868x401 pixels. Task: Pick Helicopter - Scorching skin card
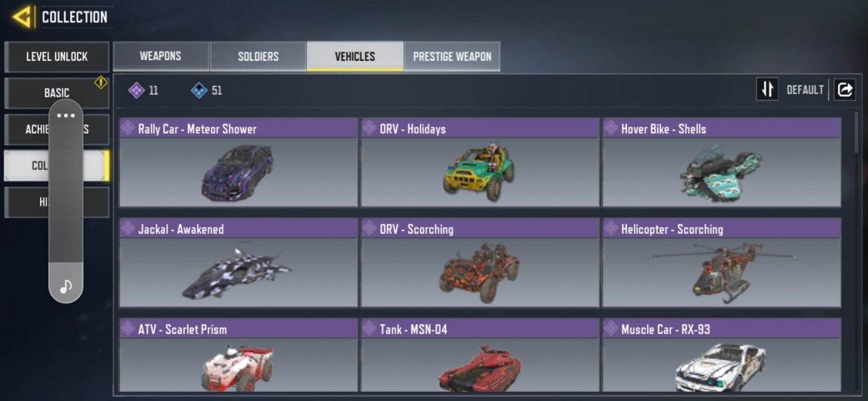[722, 263]
